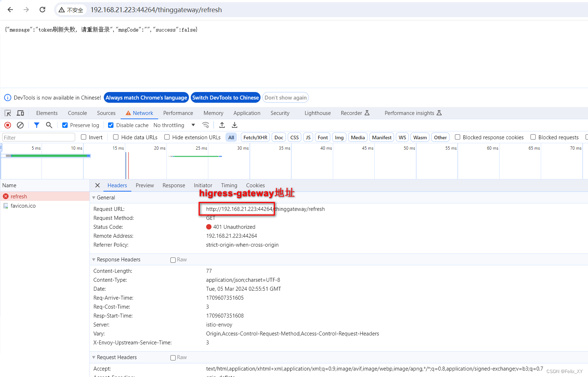The image size is (588, 377).
Task: Click the favicon.ico file icon
Action: (6, 206)
